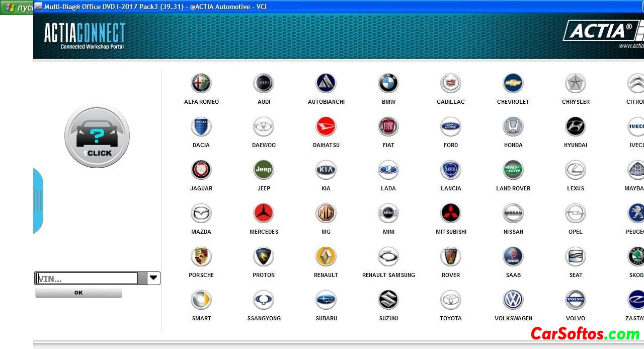Select the Jeep brand icon

(x=264, y=170)
